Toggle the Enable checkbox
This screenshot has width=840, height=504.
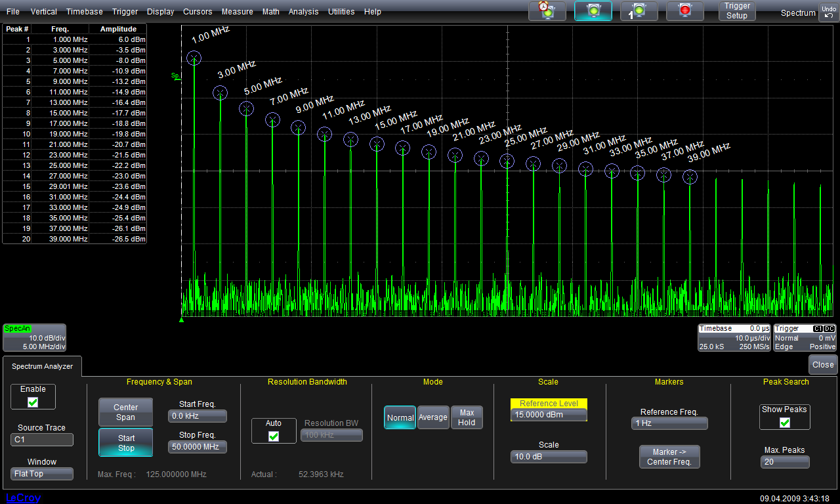coord(33,402)
